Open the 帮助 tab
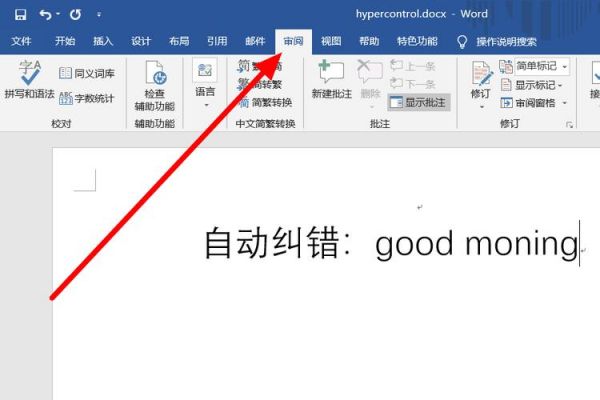 click(369, 41)
